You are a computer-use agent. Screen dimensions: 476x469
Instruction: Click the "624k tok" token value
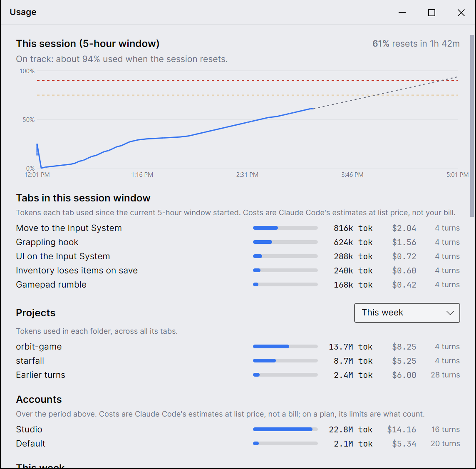[x=353, y=242]
